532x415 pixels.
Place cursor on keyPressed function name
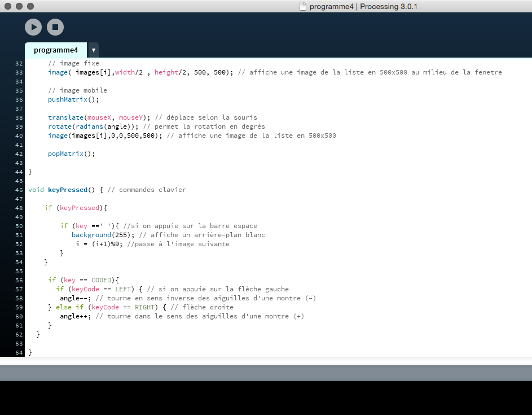pos(68,190)
